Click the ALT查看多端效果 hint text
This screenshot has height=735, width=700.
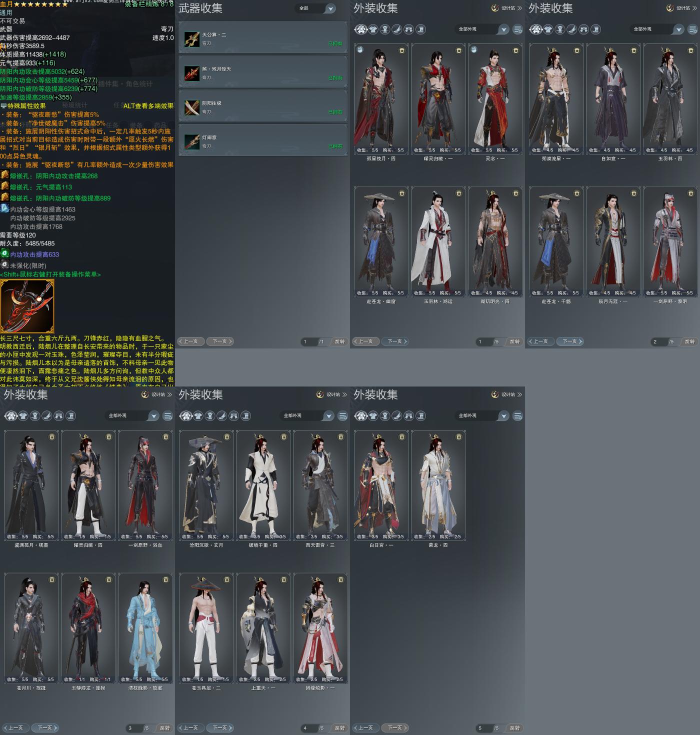click(148, 106)
